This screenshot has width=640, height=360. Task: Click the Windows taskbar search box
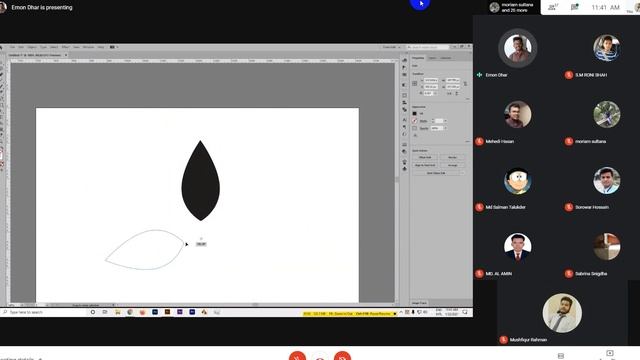pos(44,312)
